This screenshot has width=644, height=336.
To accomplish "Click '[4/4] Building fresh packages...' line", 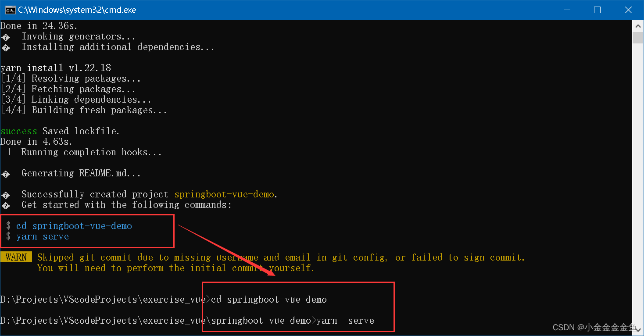I will (84, 110).
